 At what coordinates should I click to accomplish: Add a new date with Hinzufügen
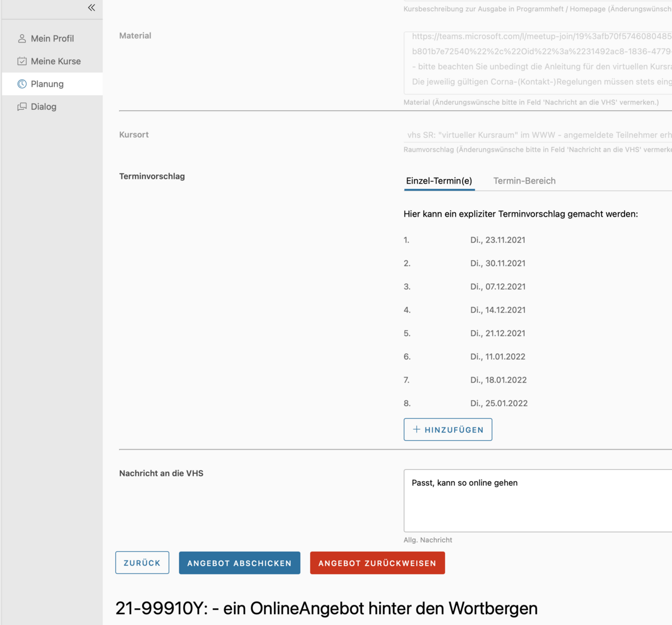point(447,430)
